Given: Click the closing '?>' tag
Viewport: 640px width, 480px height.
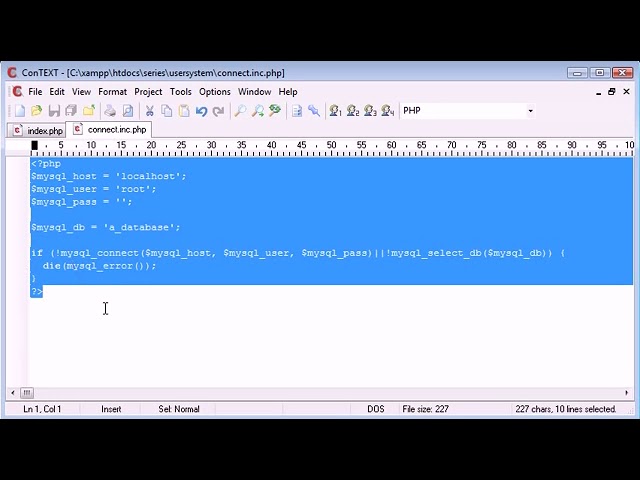Looking at the screenshot, I should click(37, 291).
